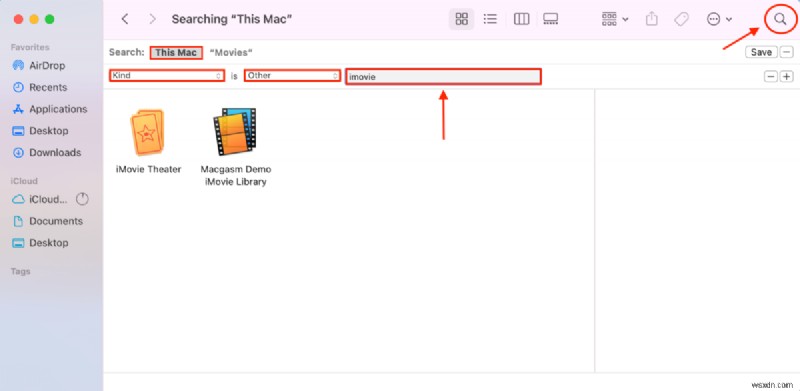The image size is (800, 391).
Task: Click the Favorites section header
Action: tap(30, 47)
